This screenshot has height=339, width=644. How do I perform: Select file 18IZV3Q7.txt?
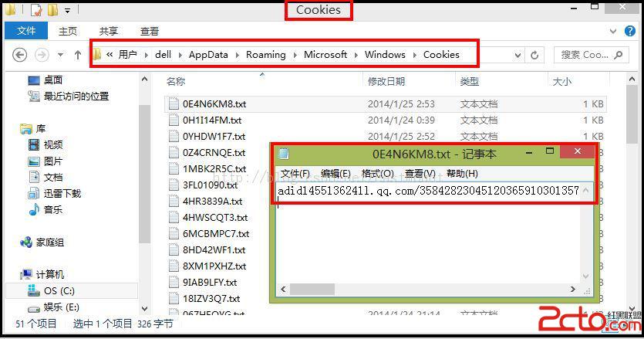pos(211,298)
